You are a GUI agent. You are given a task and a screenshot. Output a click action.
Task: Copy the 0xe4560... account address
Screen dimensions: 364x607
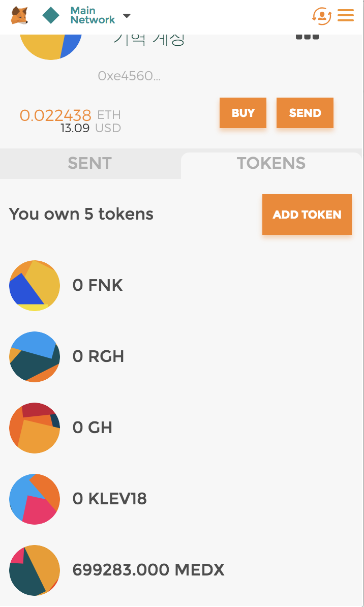129,76
